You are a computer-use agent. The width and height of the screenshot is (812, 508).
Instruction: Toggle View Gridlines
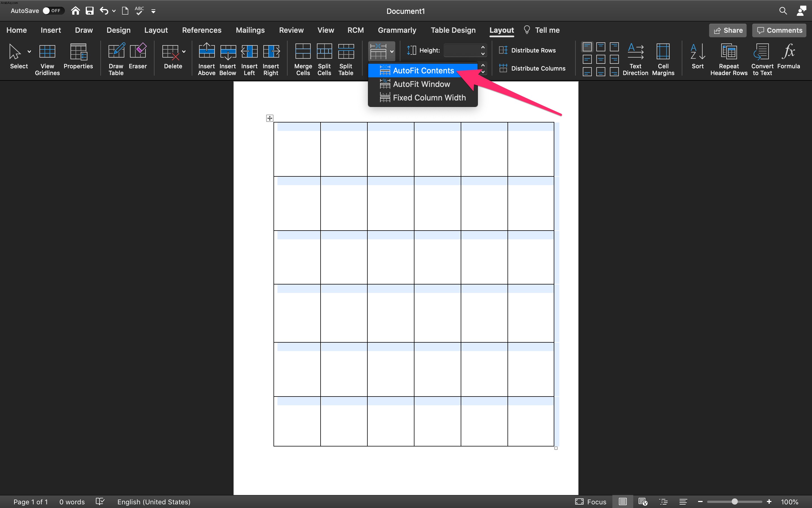tap(47, 59)
